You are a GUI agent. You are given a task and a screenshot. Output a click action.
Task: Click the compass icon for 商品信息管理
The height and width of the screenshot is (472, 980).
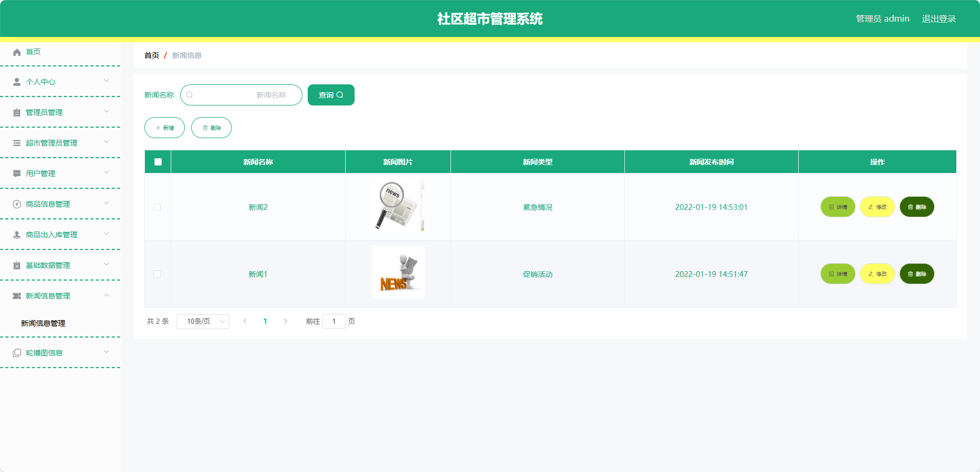[x=17, y=205]
